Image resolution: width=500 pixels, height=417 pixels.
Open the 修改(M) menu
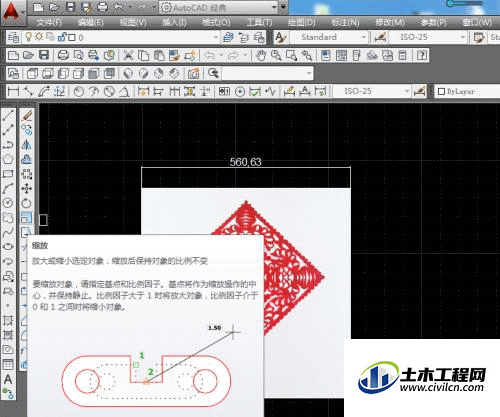point(390,23)
